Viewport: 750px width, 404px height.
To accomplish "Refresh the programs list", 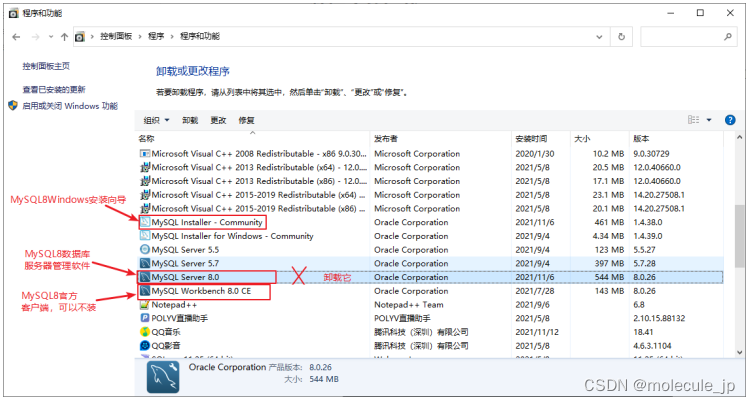I will 621,37.
